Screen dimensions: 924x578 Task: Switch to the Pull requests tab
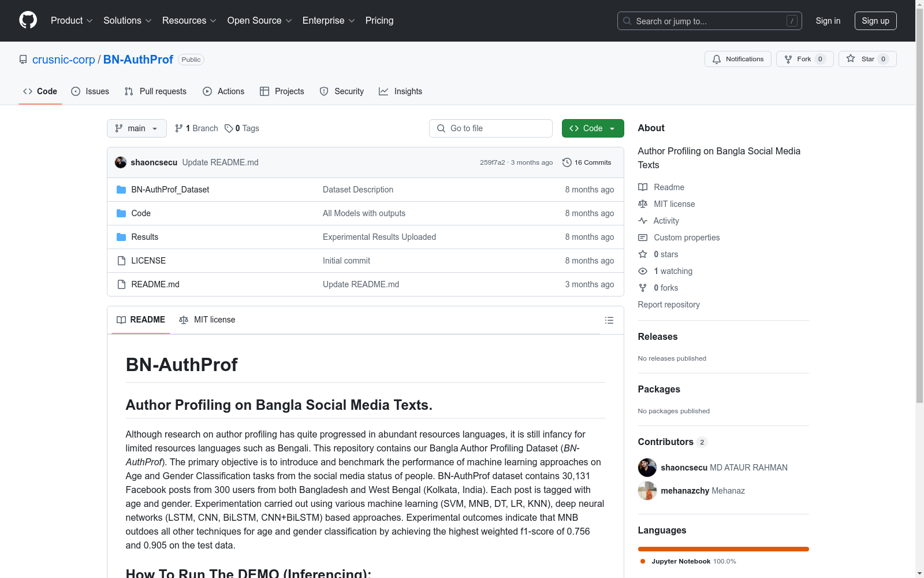pos(155,91)
